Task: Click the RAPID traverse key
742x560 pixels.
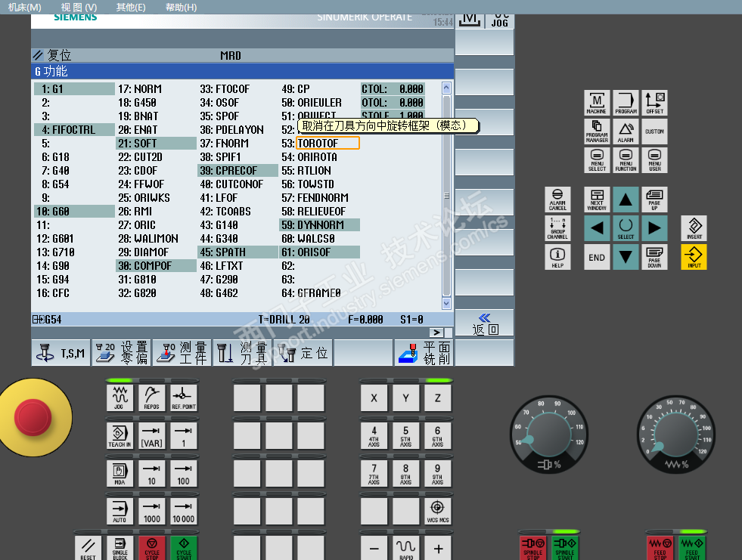Action: 405,548
